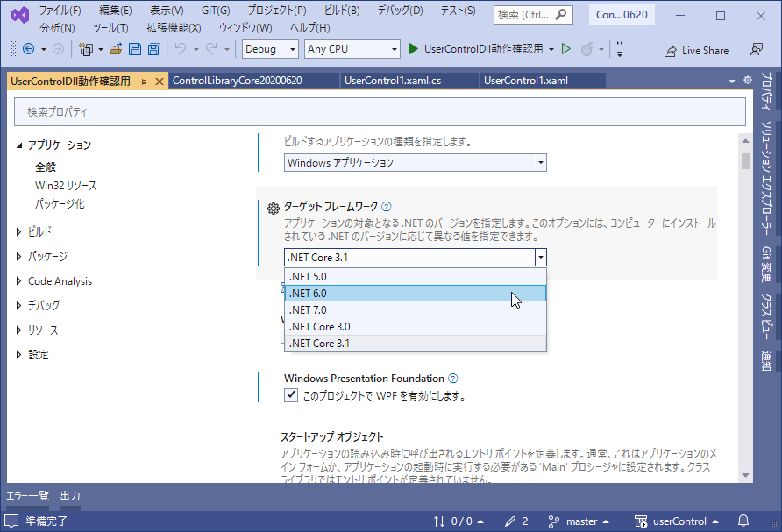Click the .NET Core 3.1 framework combo arrow
Screen dimensions: 782x532
[541, 258]
